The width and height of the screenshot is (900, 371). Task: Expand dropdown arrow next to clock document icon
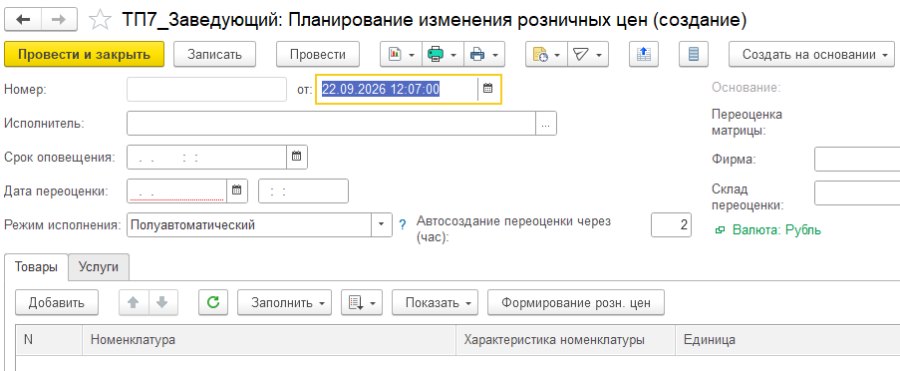tap(557, 55)
